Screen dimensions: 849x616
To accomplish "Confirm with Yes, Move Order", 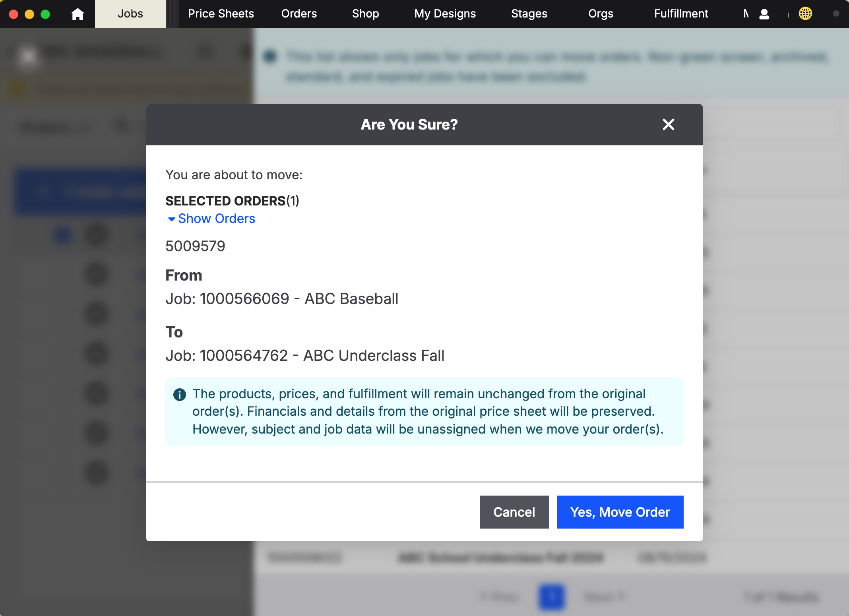I will tap(620, 512).
